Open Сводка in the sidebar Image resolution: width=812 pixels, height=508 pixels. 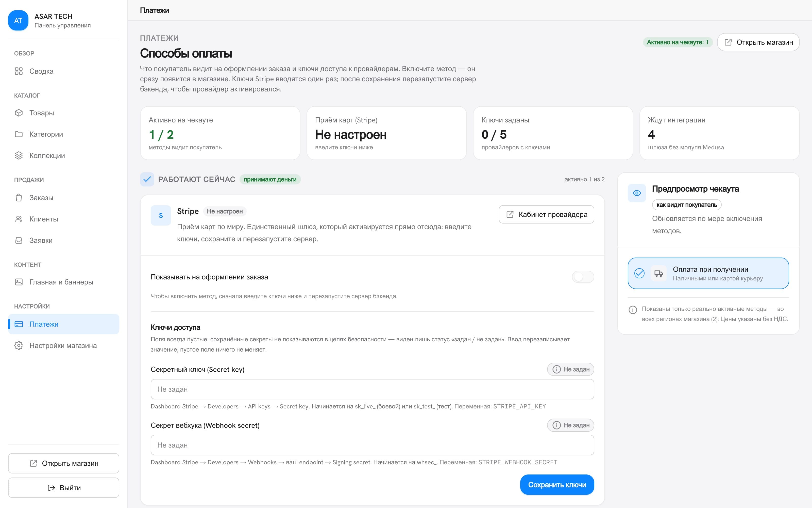63,71
